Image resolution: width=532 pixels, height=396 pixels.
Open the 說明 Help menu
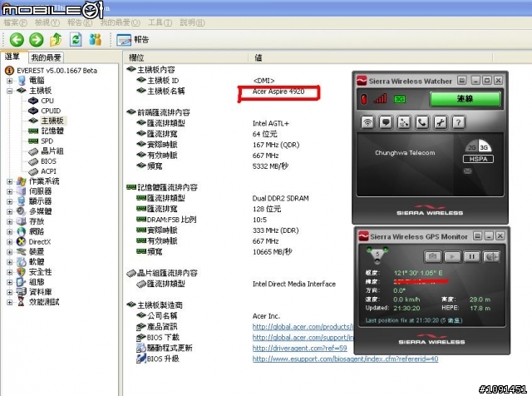[x=192, y=22]
